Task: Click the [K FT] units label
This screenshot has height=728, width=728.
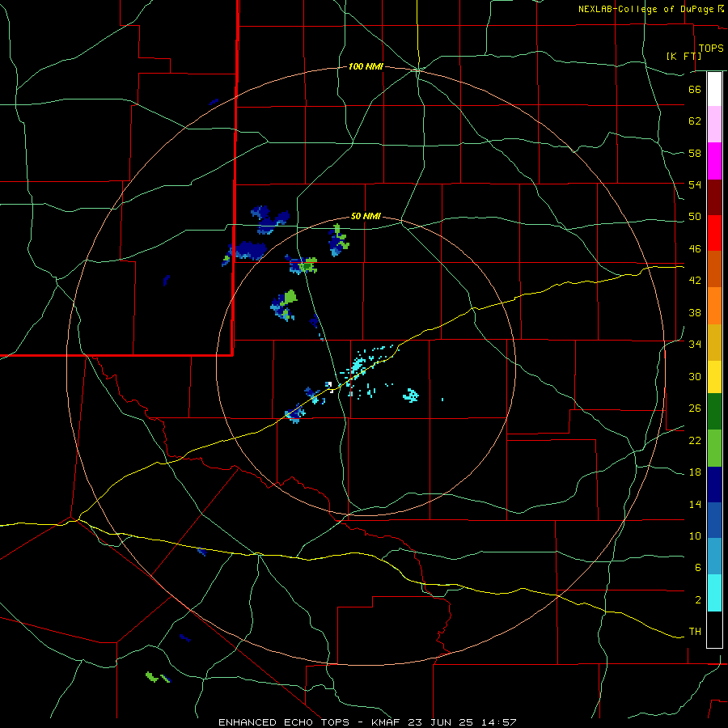Action: (x=684, y=56)
